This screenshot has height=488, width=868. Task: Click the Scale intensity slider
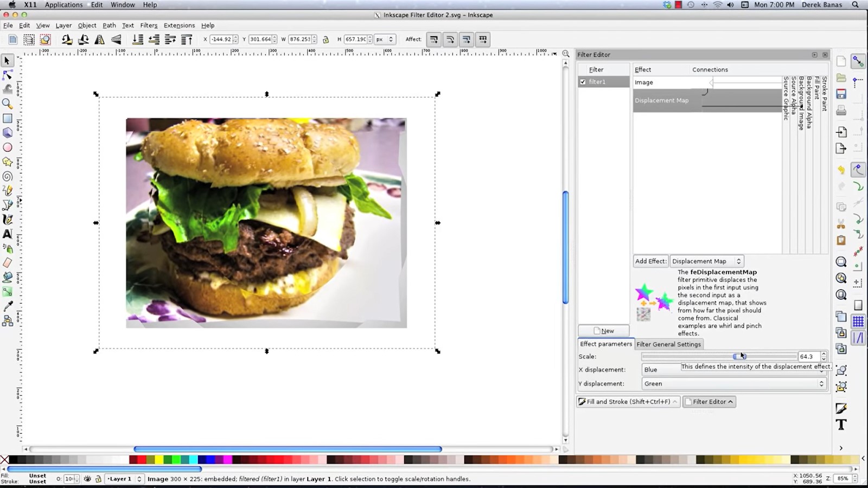719,357
